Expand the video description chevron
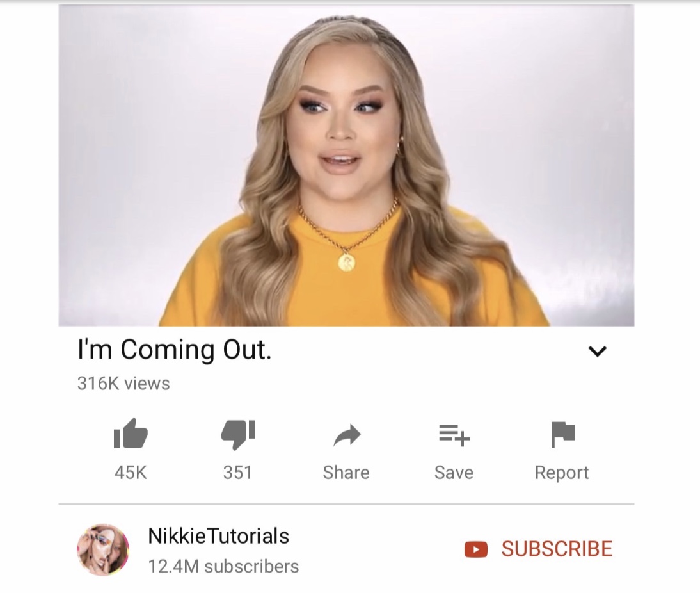The image size is (700, 593). pos(598,351)
